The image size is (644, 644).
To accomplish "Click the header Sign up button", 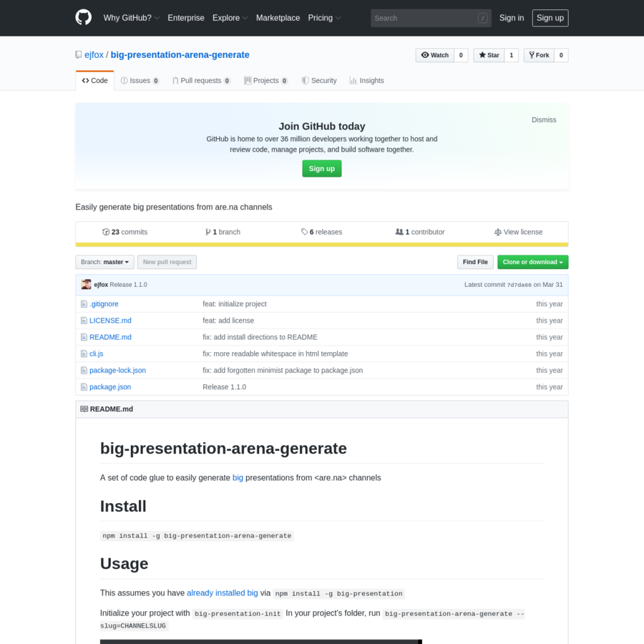I will coord(550,18).
